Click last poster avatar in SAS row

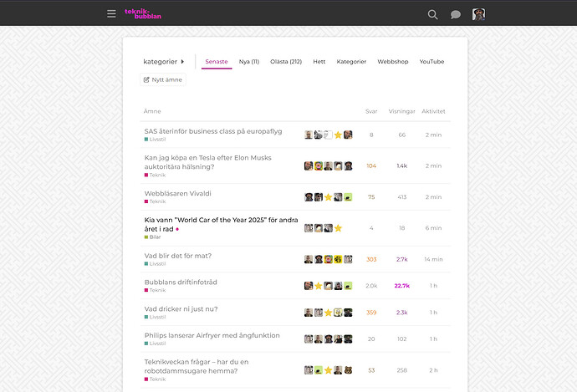[x=348, y=135]
